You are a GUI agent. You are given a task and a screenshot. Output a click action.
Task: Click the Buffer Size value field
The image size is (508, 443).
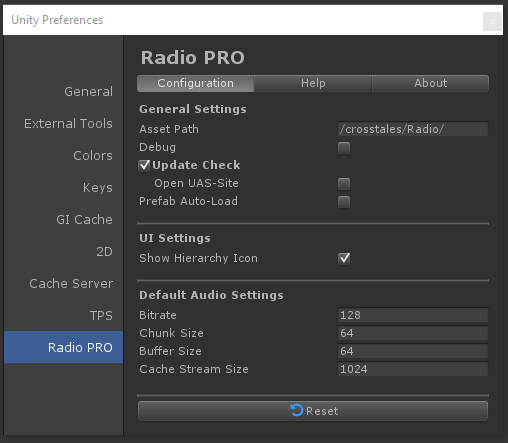point(413,351)
